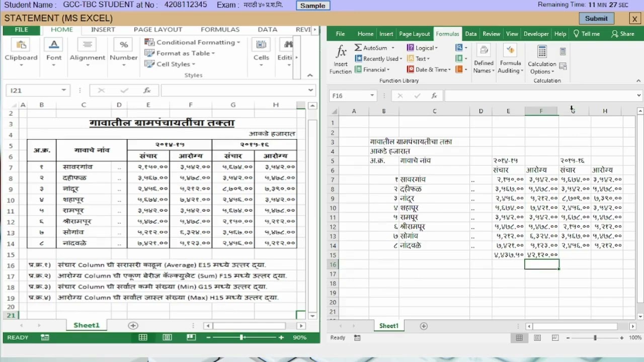Click the fx button beside I21 formula bar
Viewport: 644px width, 362px height.
[147, 90]
